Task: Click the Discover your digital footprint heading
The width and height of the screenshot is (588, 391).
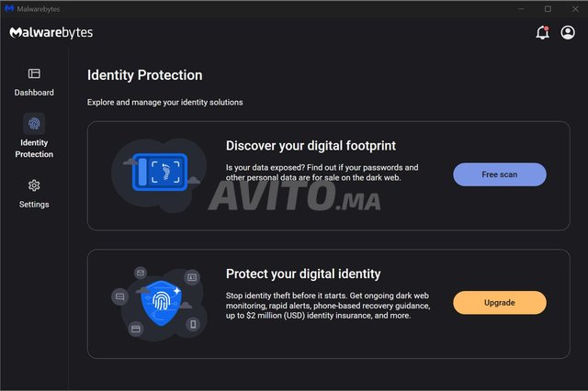Action: [311, 145]
